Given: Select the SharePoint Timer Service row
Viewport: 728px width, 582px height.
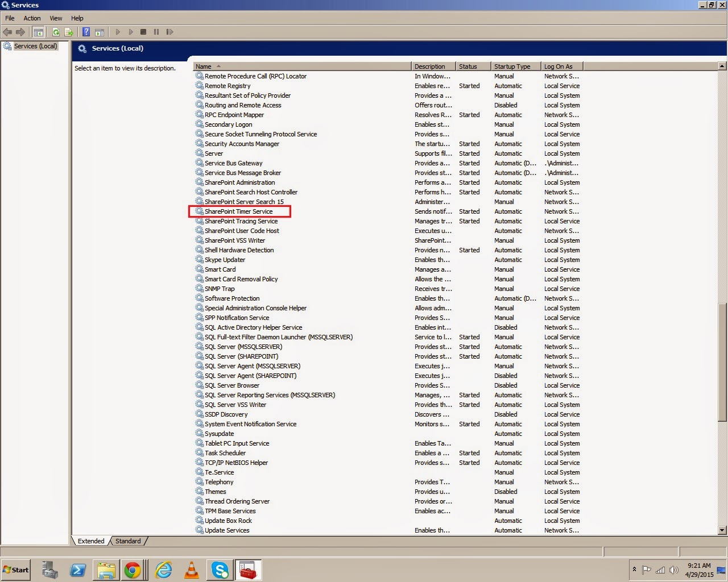Looking at the screenshot, I should (388, 211).
